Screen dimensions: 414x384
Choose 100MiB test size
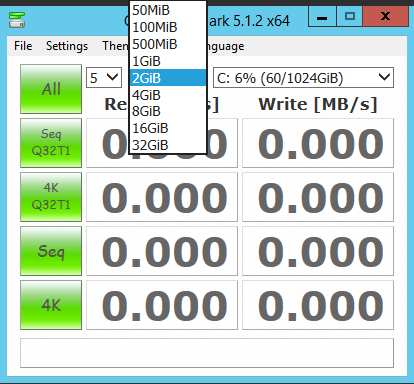168,27
